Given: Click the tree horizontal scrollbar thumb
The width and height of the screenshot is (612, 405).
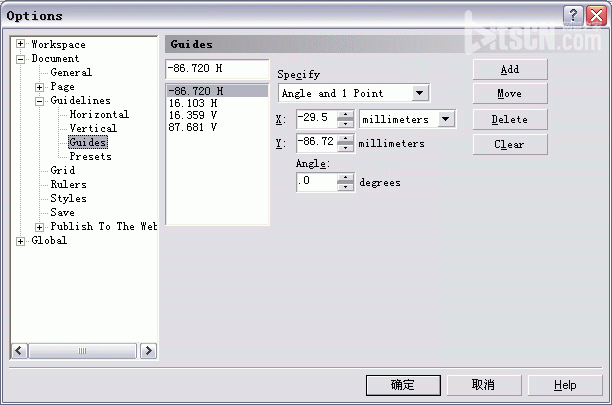Looking at the screenshot, I should (x=82, y=351).
